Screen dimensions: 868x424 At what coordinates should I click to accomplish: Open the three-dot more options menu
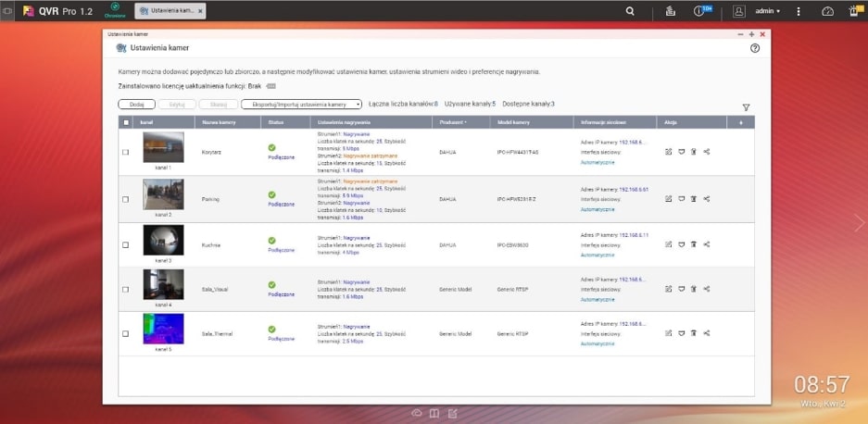tap(799, 11)
